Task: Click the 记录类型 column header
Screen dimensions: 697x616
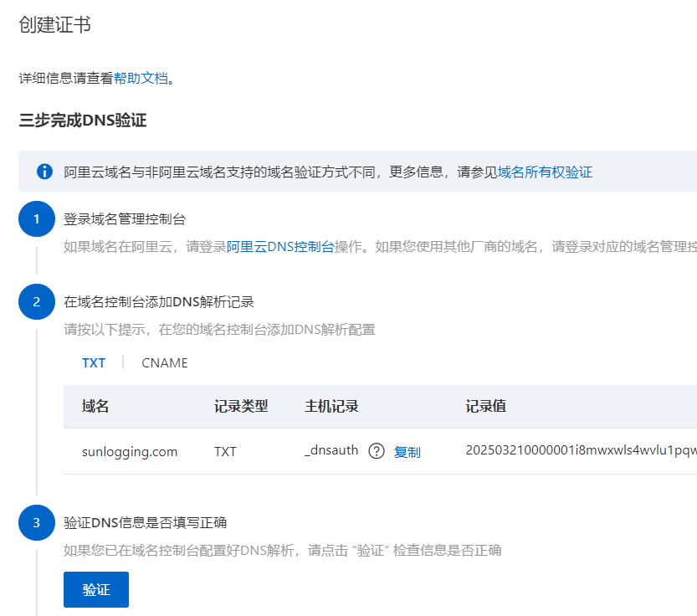Action: tap(241, 406)
